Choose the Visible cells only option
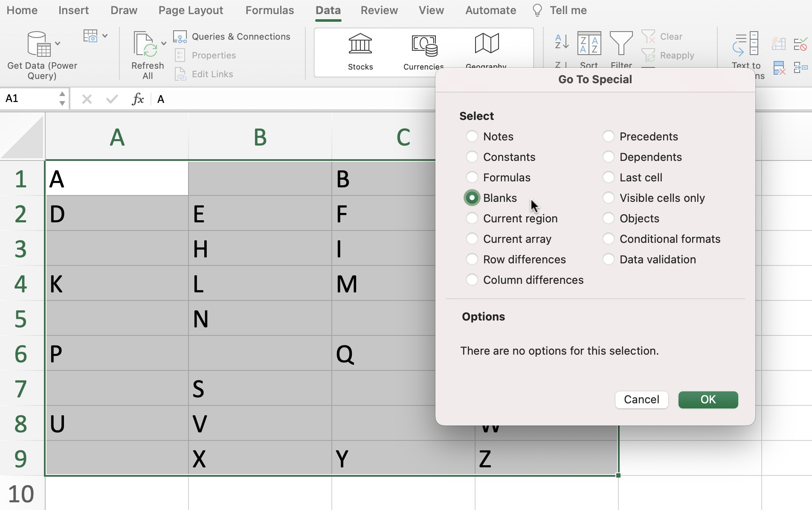The height and width of the screenshot is (510, 812). coord(608,198)
